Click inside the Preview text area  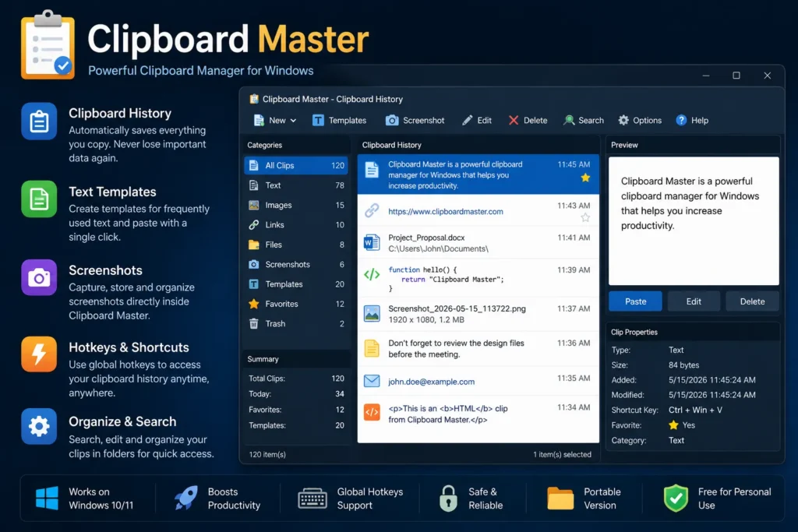coord(694,220)
